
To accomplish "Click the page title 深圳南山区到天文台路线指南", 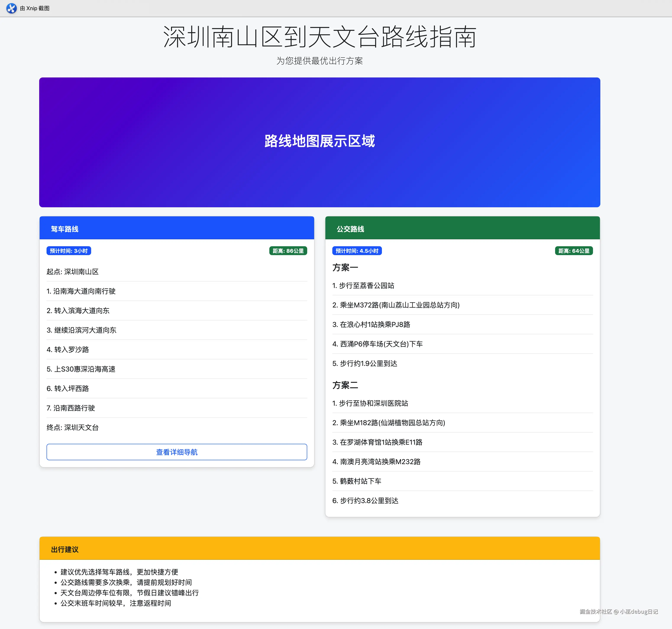I will (319, 37).
